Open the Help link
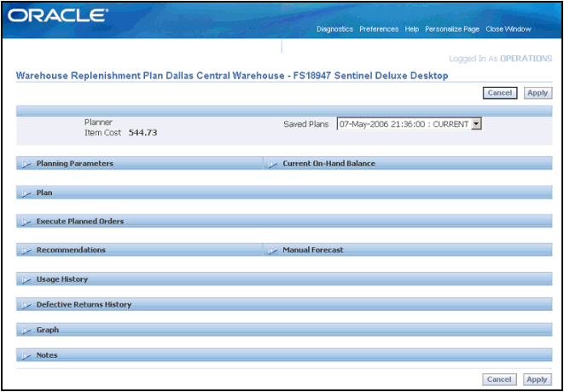 412,29
